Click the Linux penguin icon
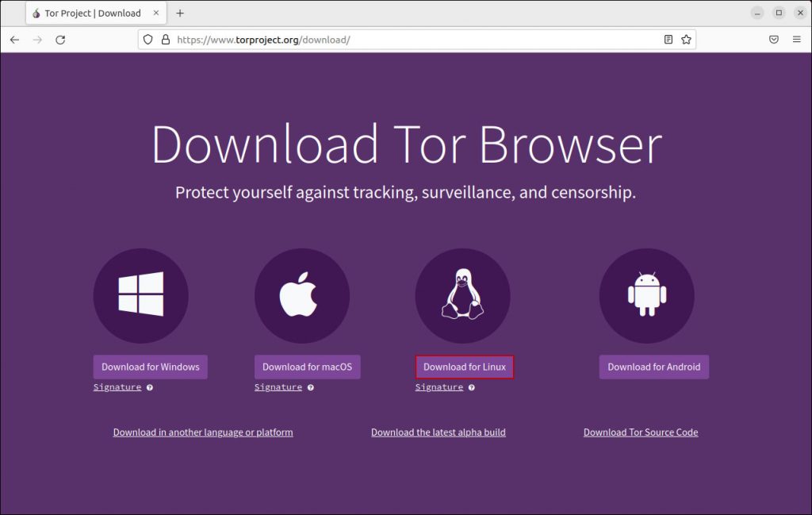Image resolution: width=812 pixels, height=515 pixels. coord(462,294)
